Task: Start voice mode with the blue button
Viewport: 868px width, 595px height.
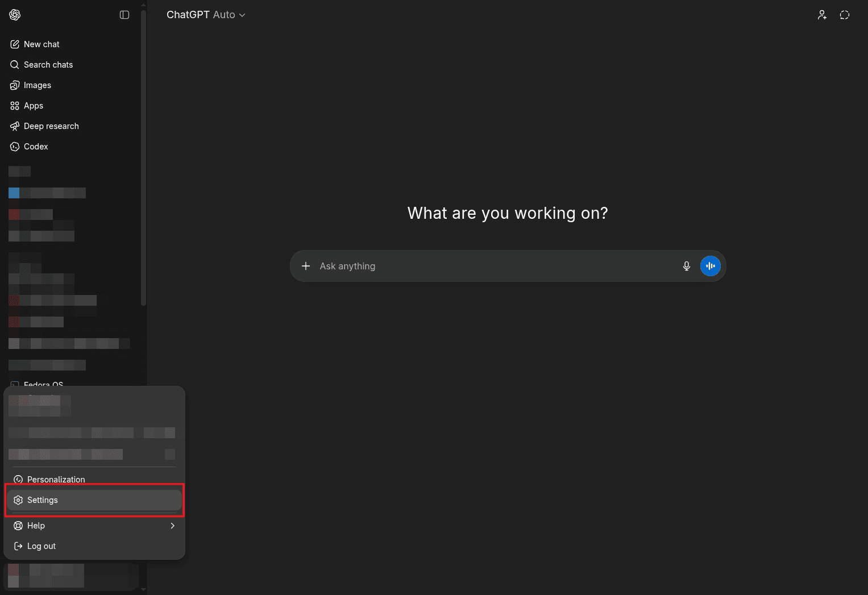Action: 710,265
